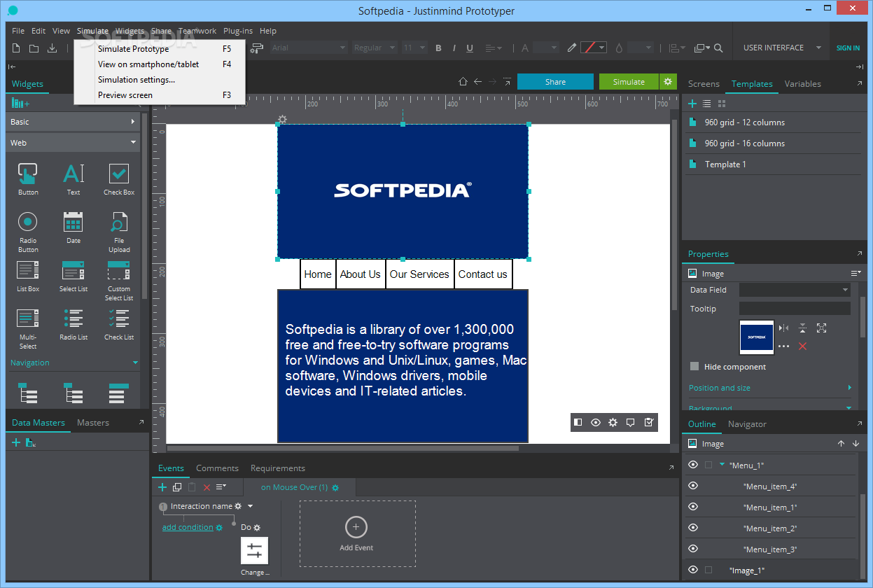Open USER INTERFACE workspace dropdown

tap(783, 48)
